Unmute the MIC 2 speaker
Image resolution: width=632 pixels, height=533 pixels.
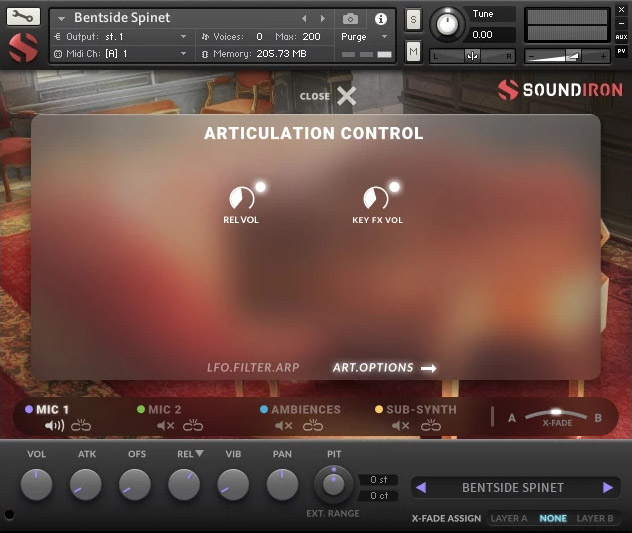tap(166, 426)
